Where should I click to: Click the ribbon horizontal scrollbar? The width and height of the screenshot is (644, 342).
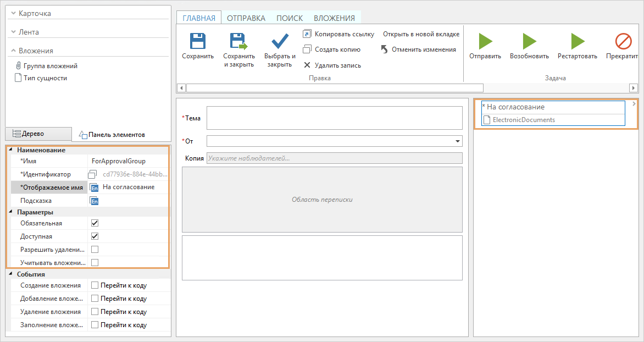[334, 88]
